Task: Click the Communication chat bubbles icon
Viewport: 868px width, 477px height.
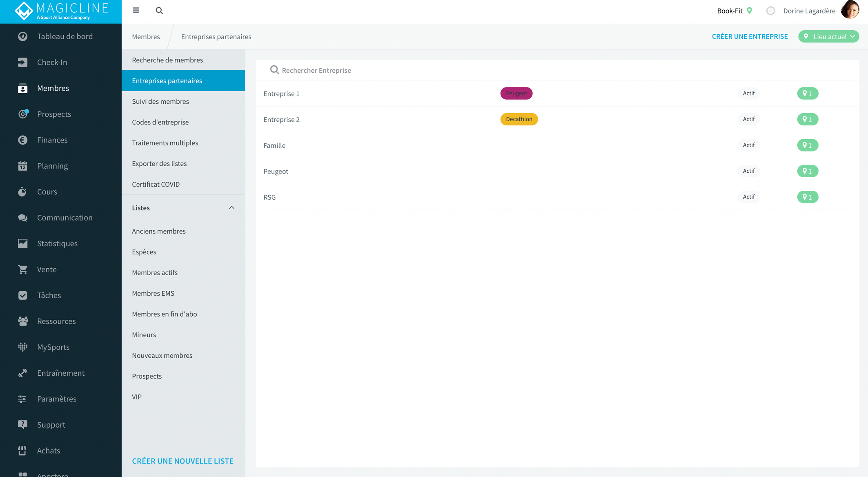Action: pyautogui.click(x=23, y=218)
